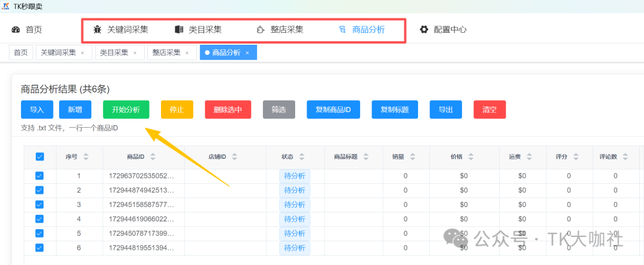The height and width of the screenshot is (265, 644).
Task: Click the 商品分析 nav icon
Action: [x=342, y=29]
